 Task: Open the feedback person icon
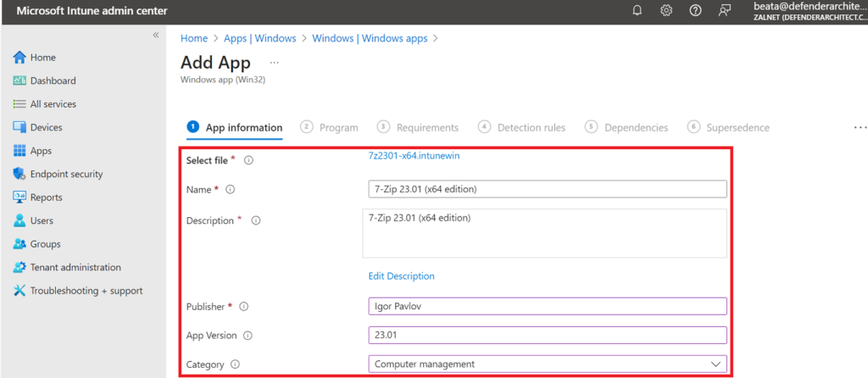725,10
